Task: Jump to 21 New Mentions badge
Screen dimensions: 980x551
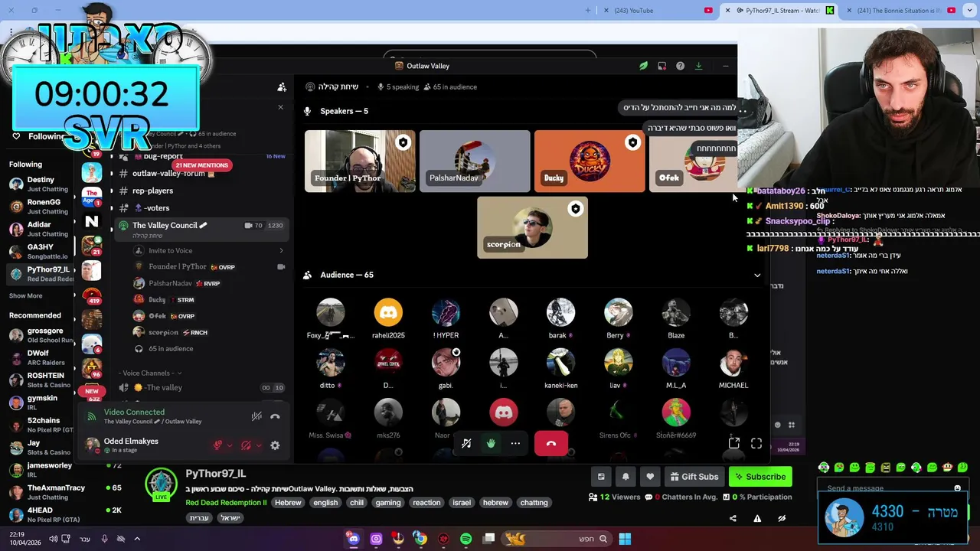Action: [201, 165]
